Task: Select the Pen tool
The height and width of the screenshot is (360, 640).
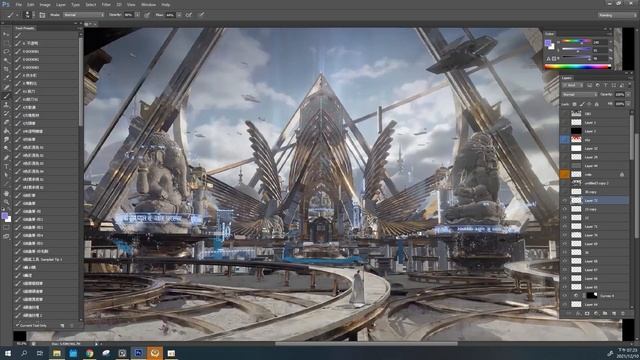Action: pyautogui.click(x=6, y=158)
